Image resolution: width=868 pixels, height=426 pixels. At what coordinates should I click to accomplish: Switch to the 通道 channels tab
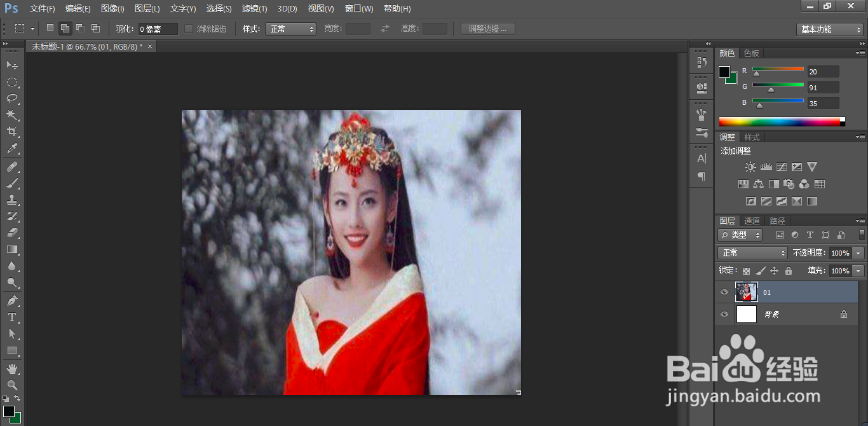[752, 221]
